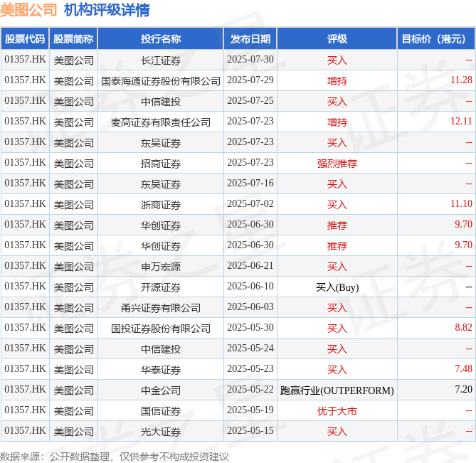This screenshot has width=476, height=463.
Task: Click the target price 11.10
Action: 461,203
